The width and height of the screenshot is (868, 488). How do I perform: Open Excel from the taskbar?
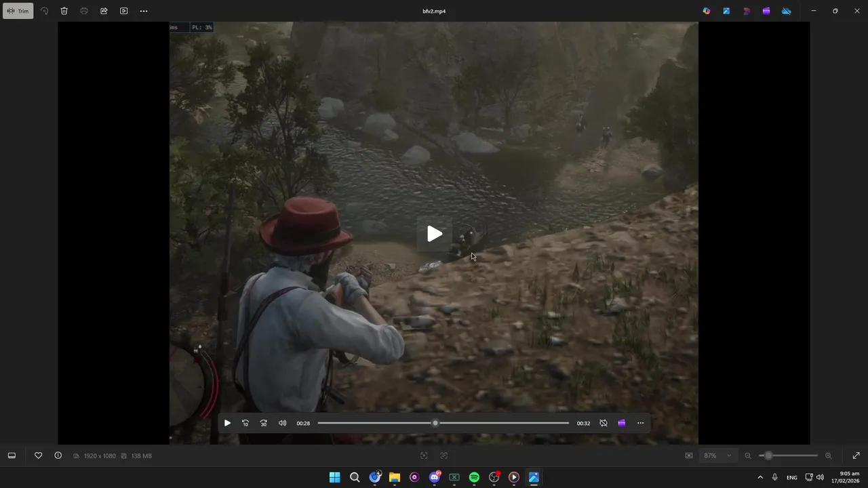click(454, 477)
